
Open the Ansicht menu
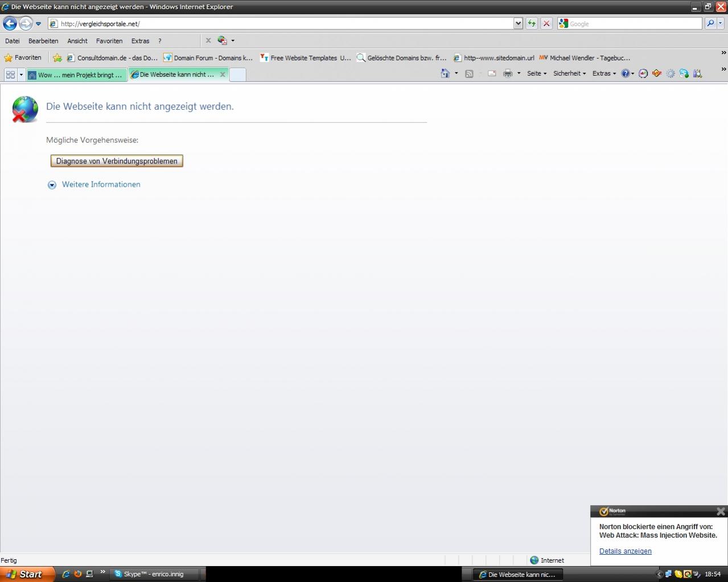[x=77, y=41]
